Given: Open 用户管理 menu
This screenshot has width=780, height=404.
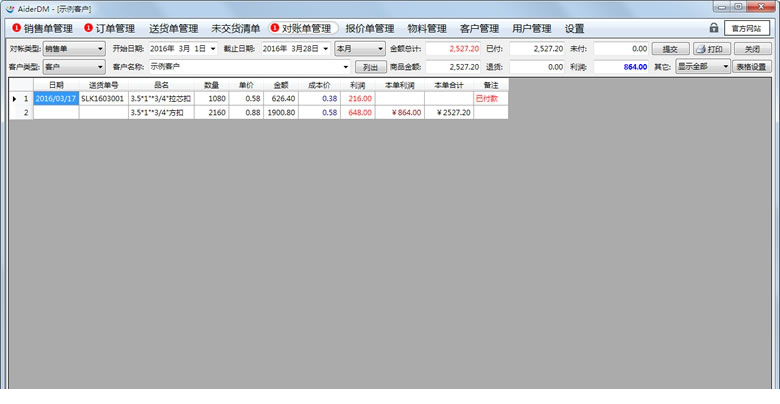Looking at the screenshot, I should click(532, 28).
